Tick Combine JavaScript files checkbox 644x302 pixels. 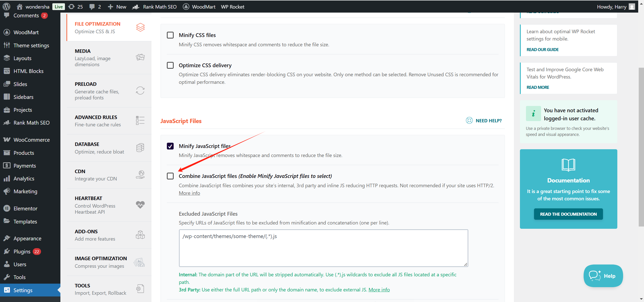[170, 176]
